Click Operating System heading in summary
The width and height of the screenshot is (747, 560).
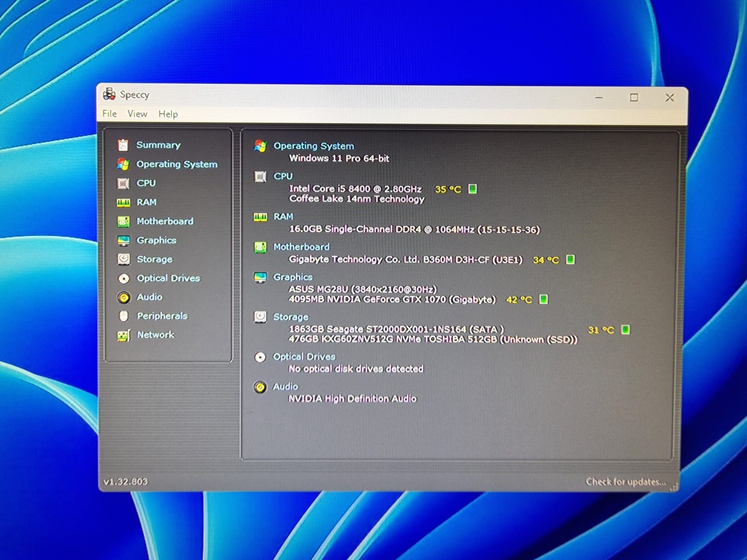(x=314, y=146)
